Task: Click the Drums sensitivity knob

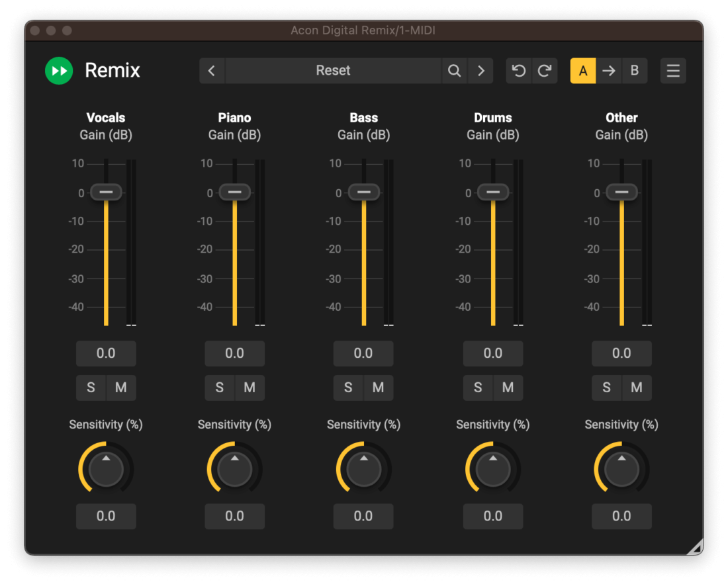Action: 493,468
